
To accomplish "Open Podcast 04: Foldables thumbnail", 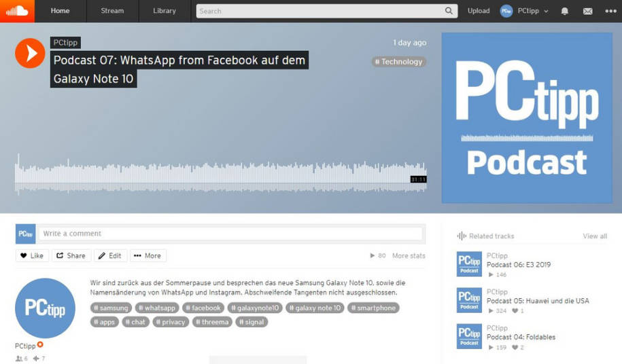I will pos(469,336).
